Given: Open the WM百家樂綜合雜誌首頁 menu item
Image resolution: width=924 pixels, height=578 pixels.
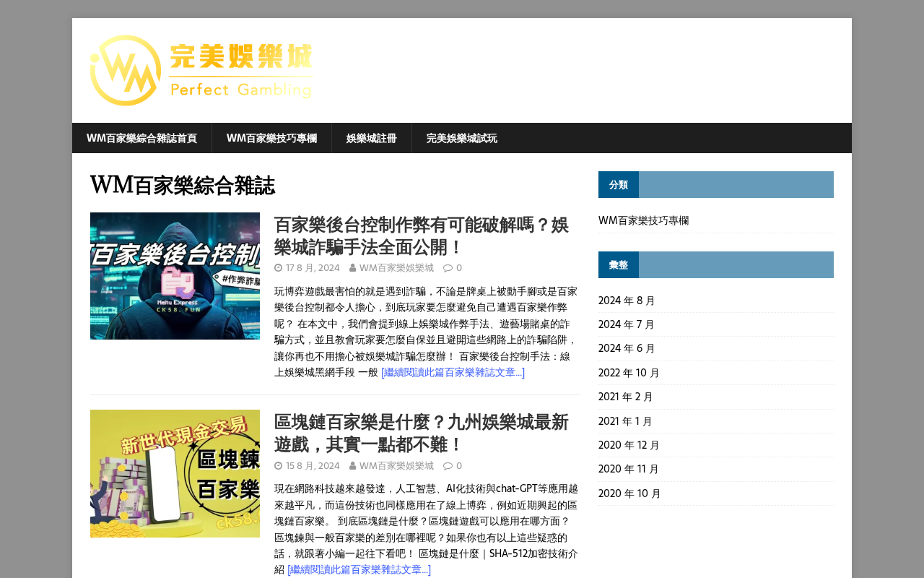Looking at the screenshot, I should [x=141, y=138].
